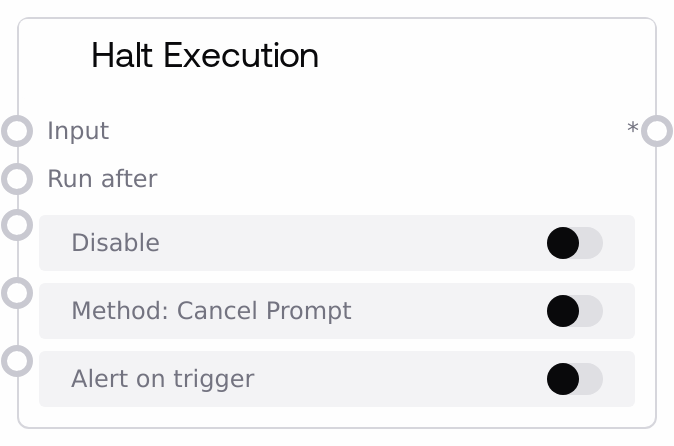Click the Alert on trigger text label
This screenshot has width=674, height=446.
163,379
